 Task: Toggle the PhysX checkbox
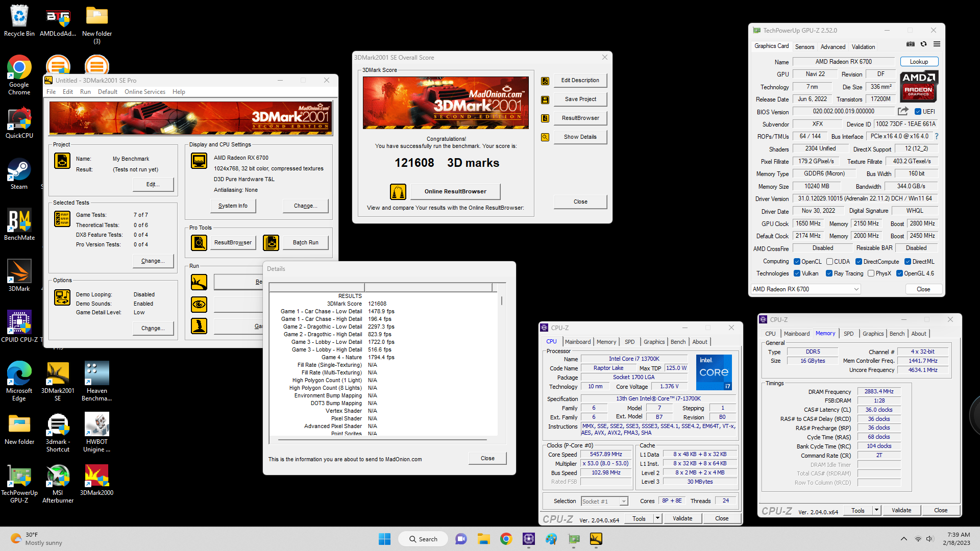(871, 273)
